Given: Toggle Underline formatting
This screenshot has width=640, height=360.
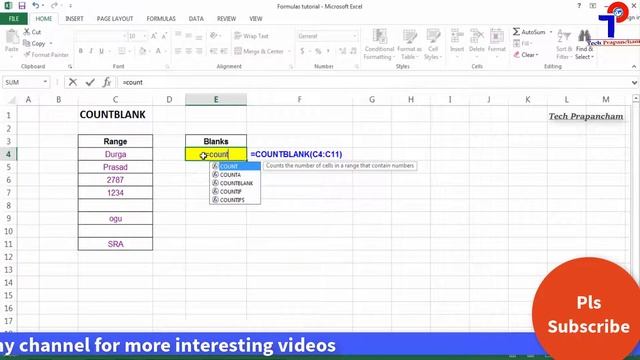Looking at the screenshot, I should click(101, 51).
